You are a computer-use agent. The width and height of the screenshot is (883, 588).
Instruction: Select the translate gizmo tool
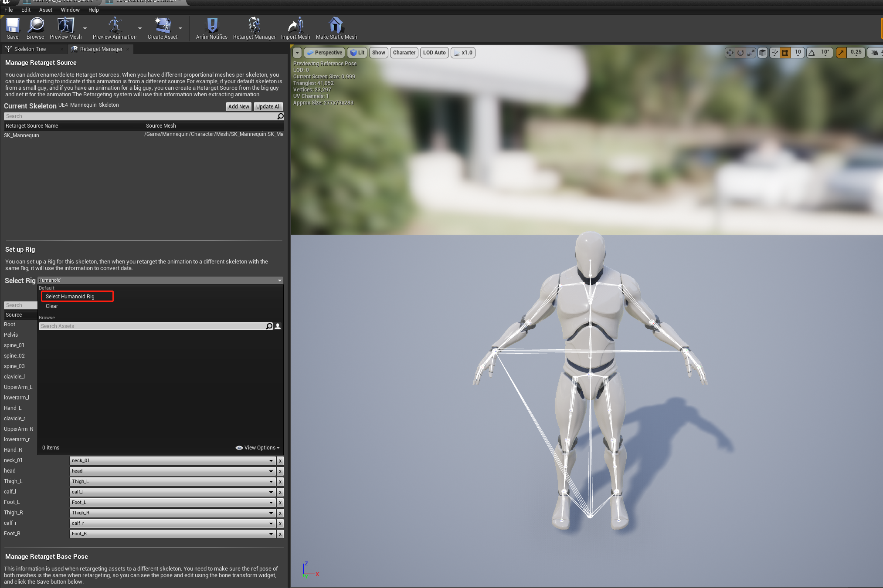tap(730, 53)
